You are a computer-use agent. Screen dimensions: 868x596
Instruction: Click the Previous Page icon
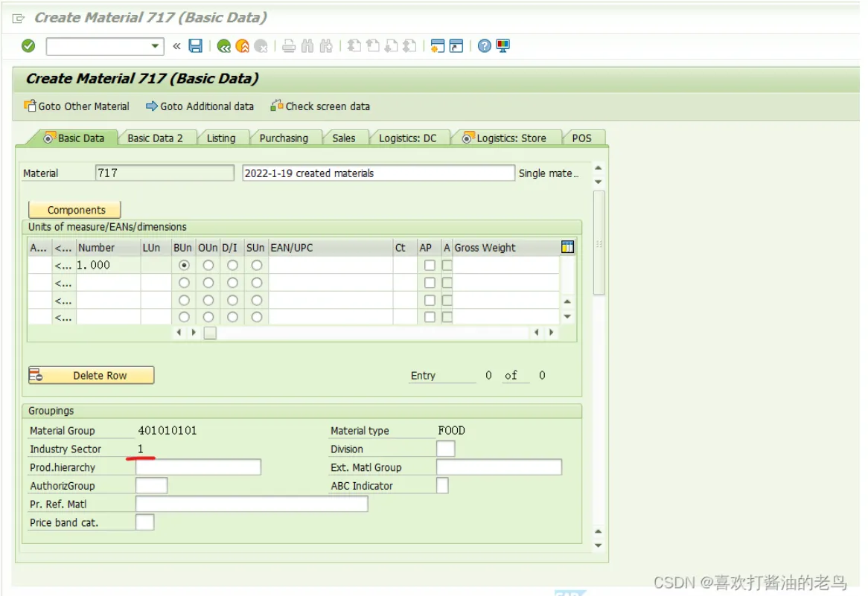tap(373, 46)
